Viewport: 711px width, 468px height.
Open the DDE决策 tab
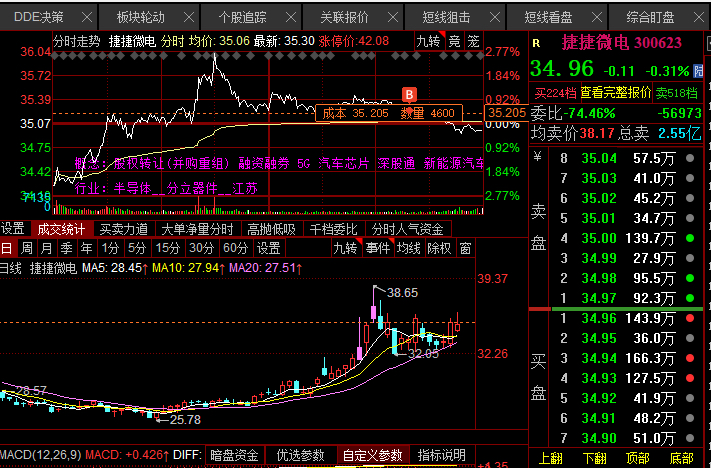[x=39, y=18]
